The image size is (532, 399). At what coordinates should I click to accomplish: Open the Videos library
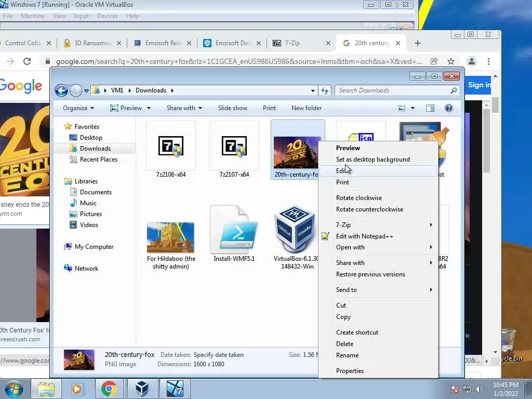click(x=89, y=224)
